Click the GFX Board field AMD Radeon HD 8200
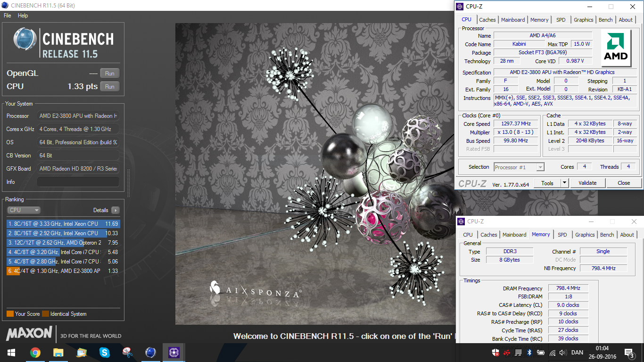Screen dimensions: 644x362 78,169
